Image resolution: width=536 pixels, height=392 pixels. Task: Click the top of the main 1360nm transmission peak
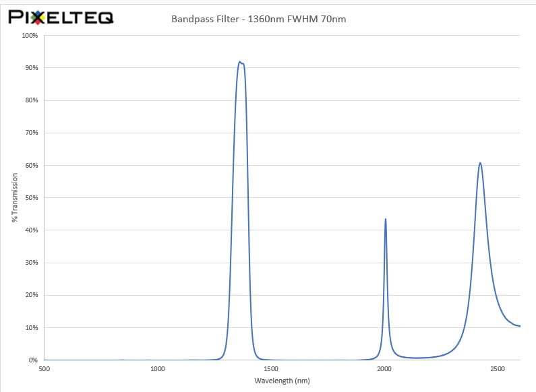pyautogui.click(x=240, y=62)
